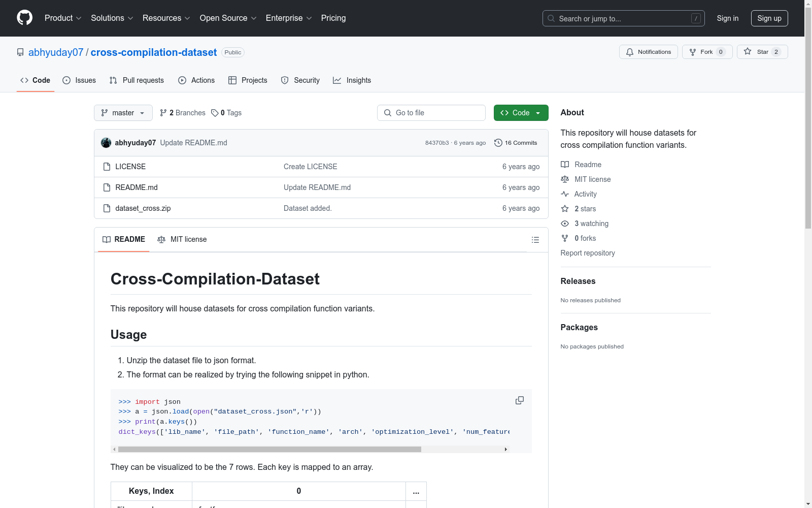The height and width of the screenshot is (508, 812).
Task: Click abhyuday07 avatar in commit row
Action: tap(106, 143)
